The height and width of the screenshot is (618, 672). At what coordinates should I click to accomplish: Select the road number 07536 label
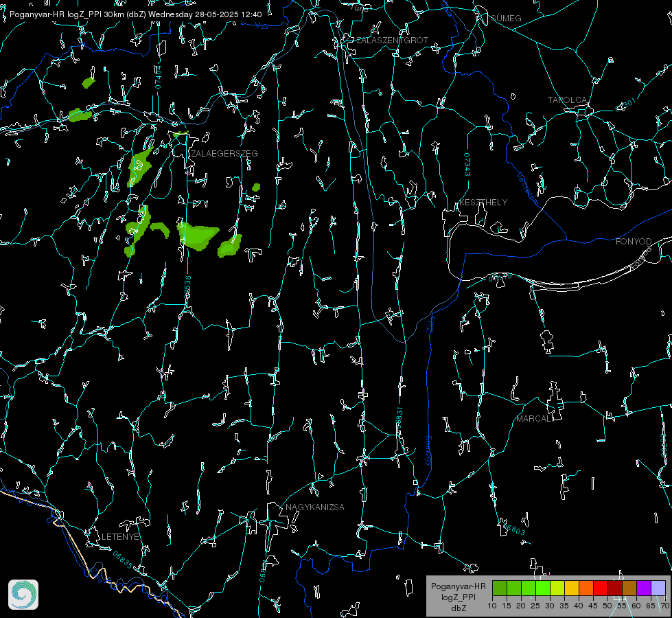pos(187,287)
